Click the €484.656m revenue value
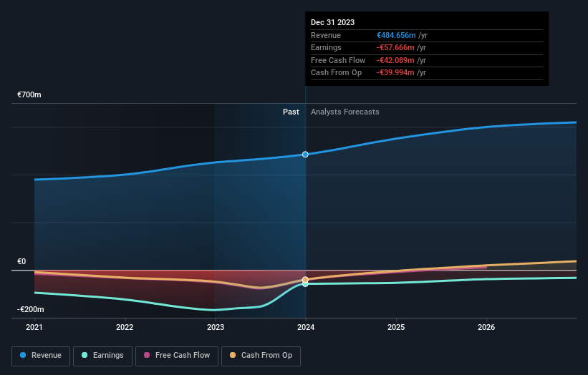Image resolution: width=588 pixels, height=375 pixels. [396, 35]
